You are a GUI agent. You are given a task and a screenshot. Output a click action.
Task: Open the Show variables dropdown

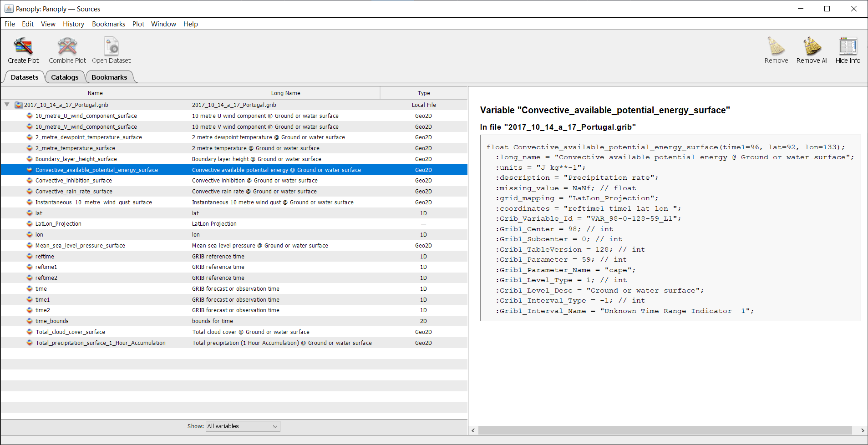tap(242, 426)
